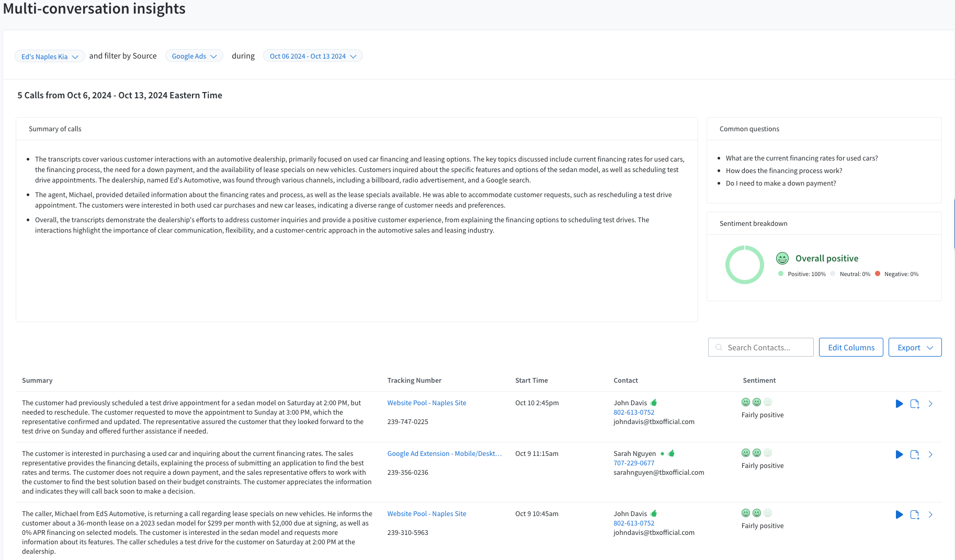The width and height of the screenshot is (955, 560).
Task: Open details chevron for Sarah Nguyen's call
Action: tap(930, 454)
